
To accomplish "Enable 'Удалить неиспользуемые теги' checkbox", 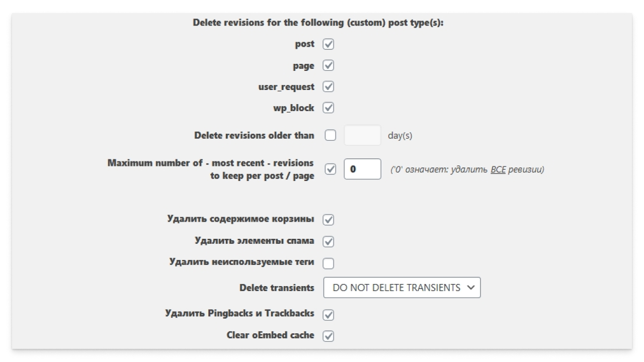I will click(x=329, y=263).
